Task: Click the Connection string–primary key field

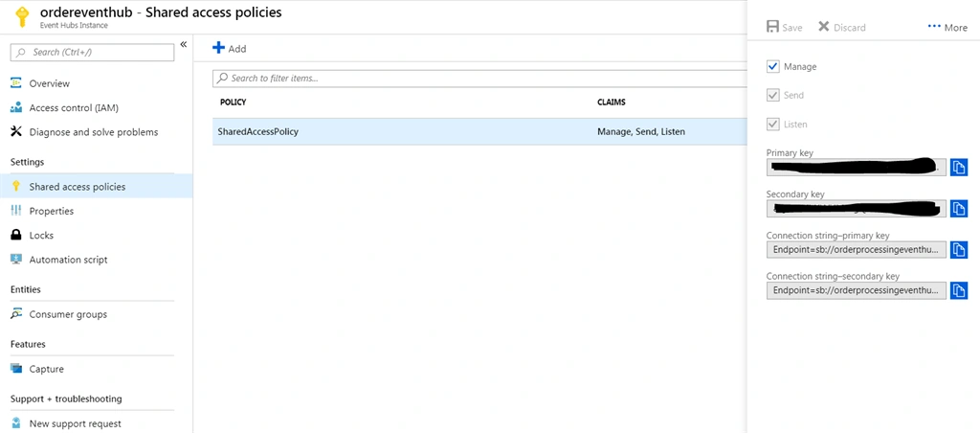Action: point(857,250)
